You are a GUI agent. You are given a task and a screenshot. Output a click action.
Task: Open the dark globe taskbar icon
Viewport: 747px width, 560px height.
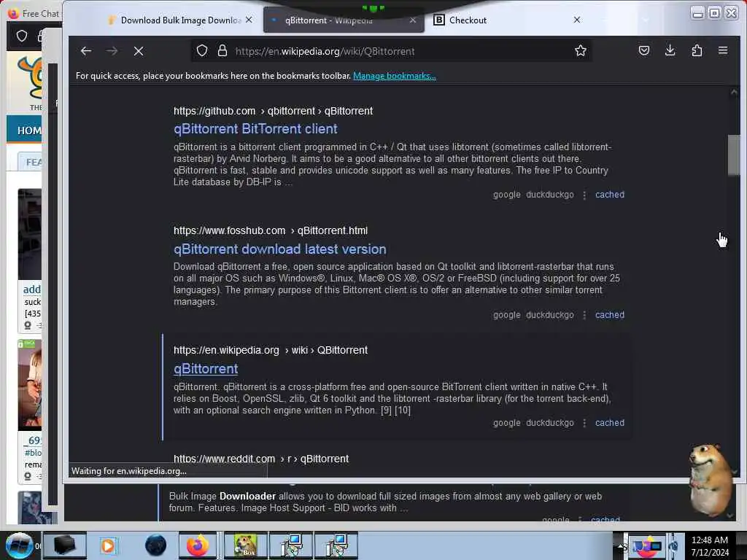(x=155, y=545)
